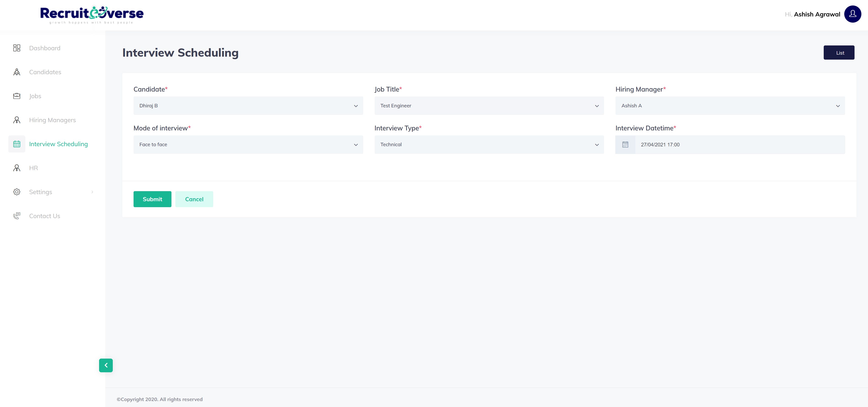Click the Jobs briefcase icon

click(16, 96)
